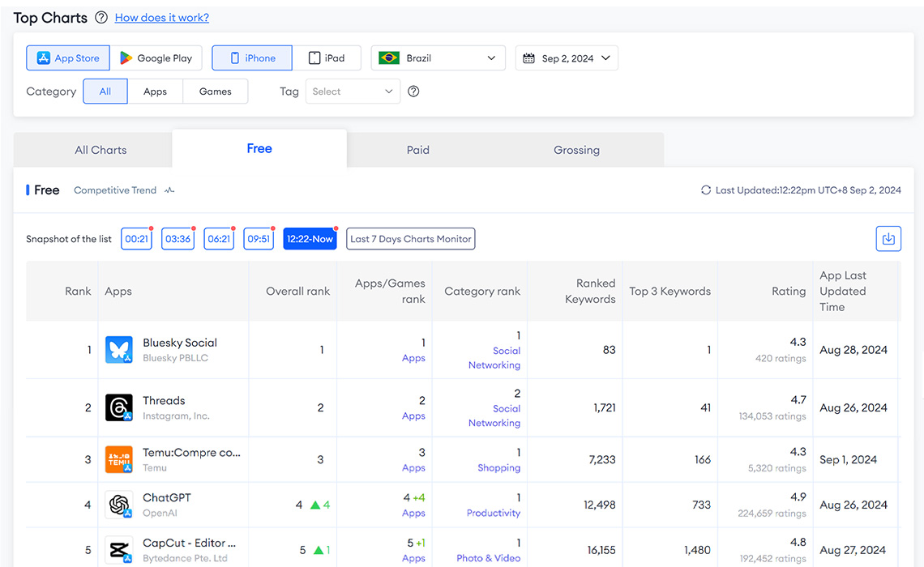Viewport: 924px width, 567px height.
Task: Open the Bluesky Social app name
Action: click(x=180, y=343)
